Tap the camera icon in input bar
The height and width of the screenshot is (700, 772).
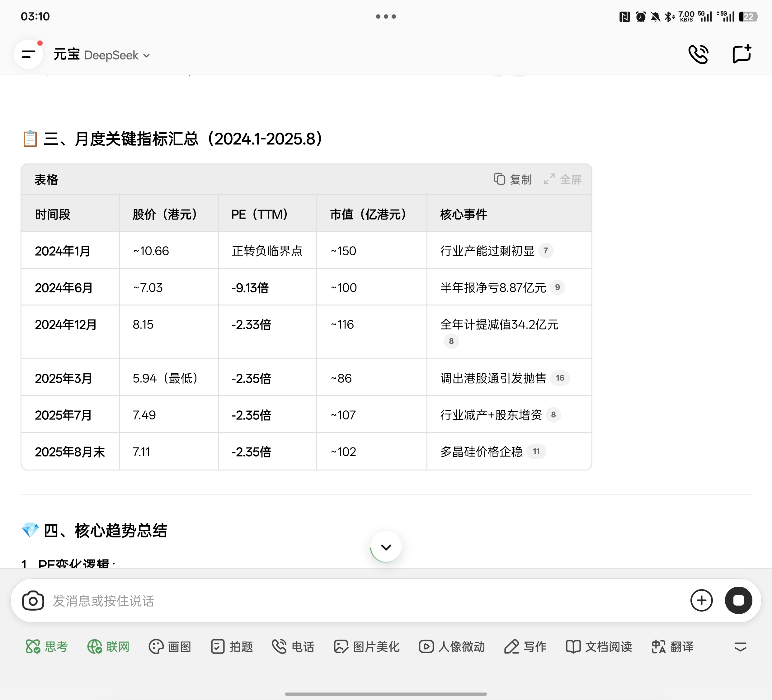pos(33,600)
